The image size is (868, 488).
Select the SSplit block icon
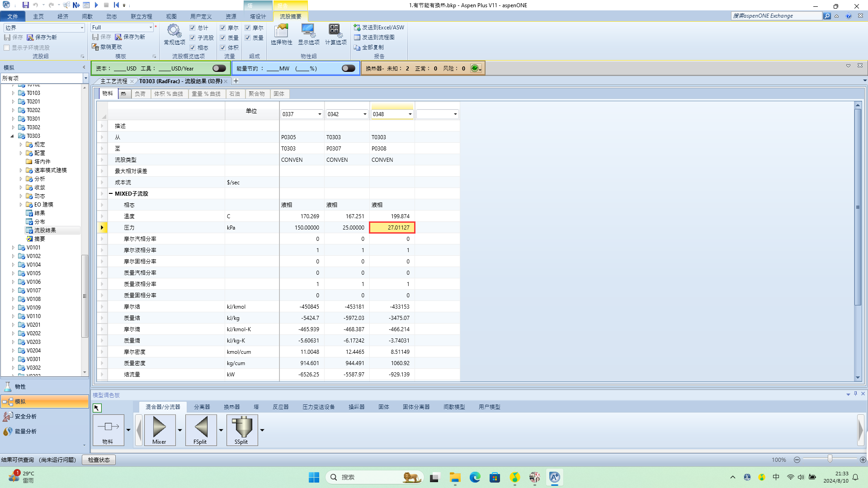241,427
